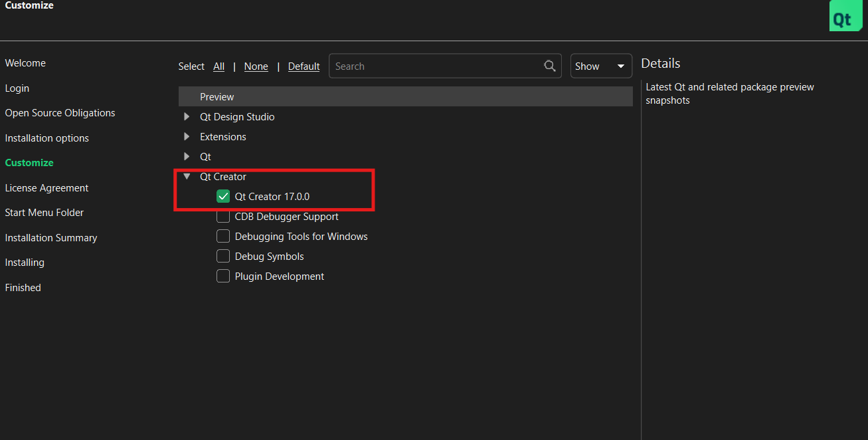The height and width of the screenshot is (440, 868).
Task: Select Open Source Obligations step
Action: coord(60,113)
